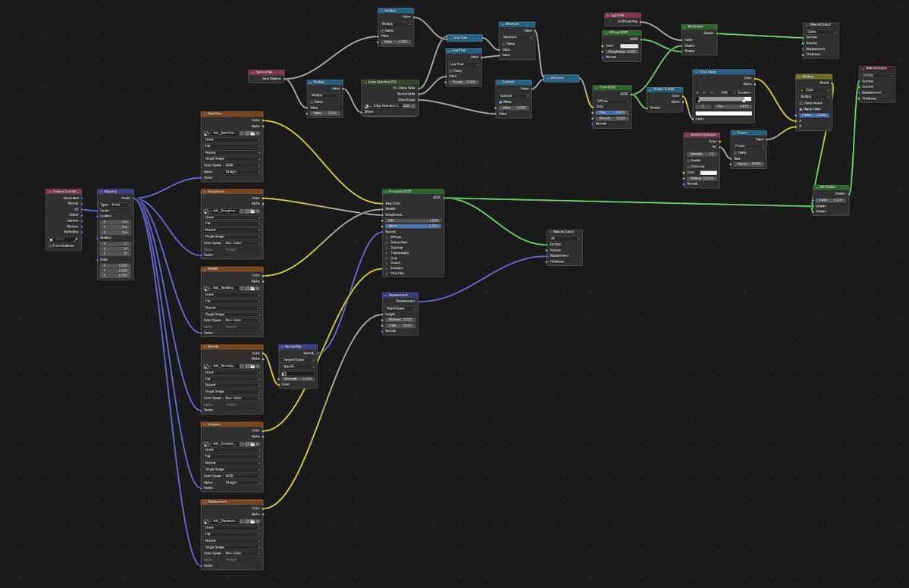
Task: Open sRGB Color Space dropdown in BaseColor node
Action: click(243, 165)
